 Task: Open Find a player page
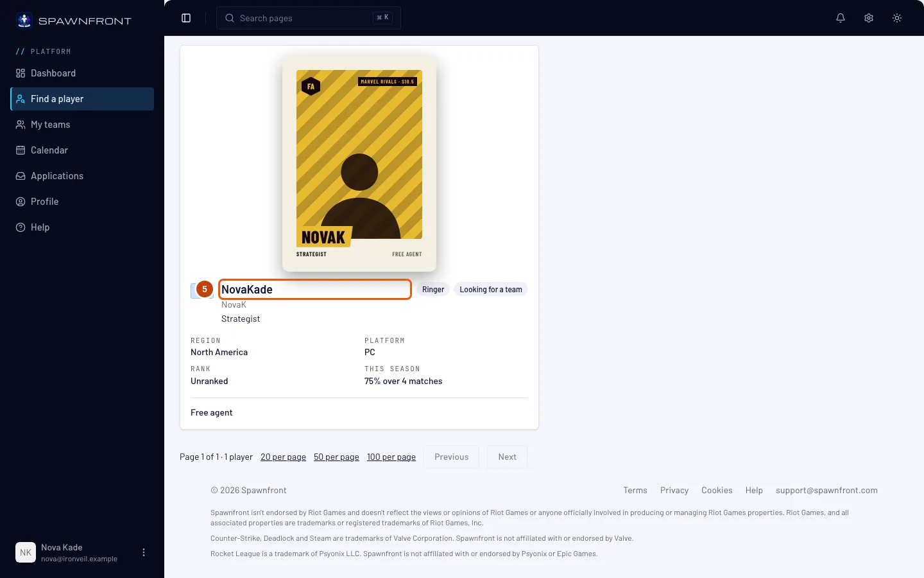coord(82,99)
